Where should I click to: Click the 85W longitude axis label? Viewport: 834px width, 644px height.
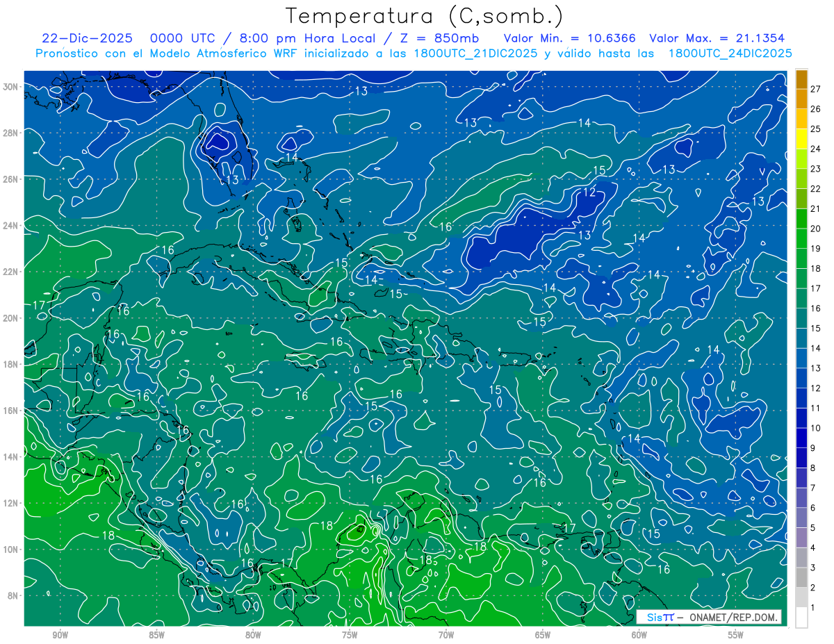pos(156,636)
